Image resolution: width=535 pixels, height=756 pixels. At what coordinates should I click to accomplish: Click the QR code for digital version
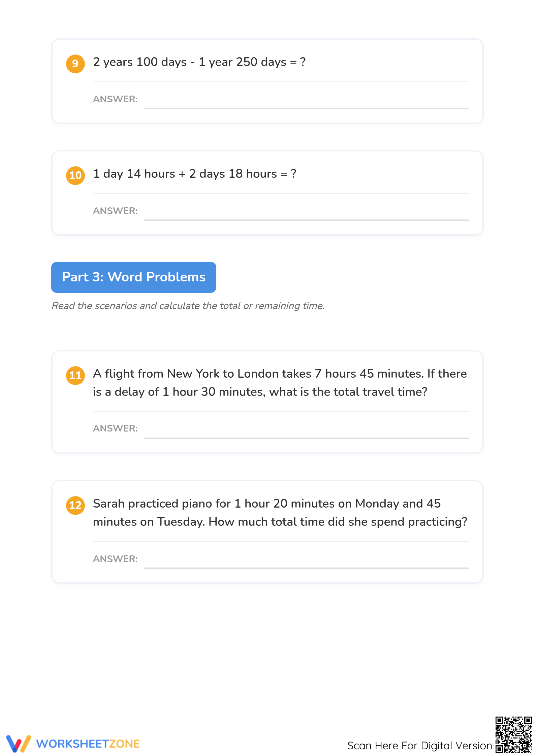click(513, 734)
